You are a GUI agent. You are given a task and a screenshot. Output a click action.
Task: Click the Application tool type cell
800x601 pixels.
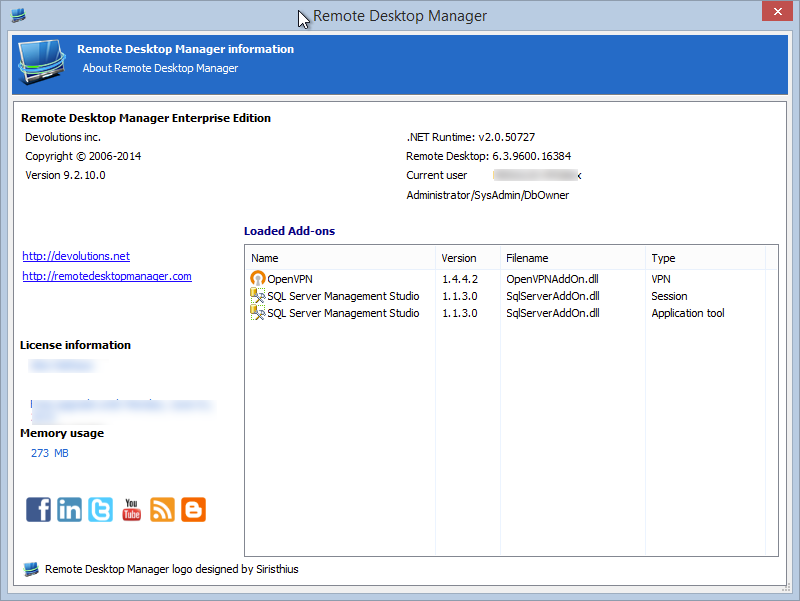[x=688, y=313]
